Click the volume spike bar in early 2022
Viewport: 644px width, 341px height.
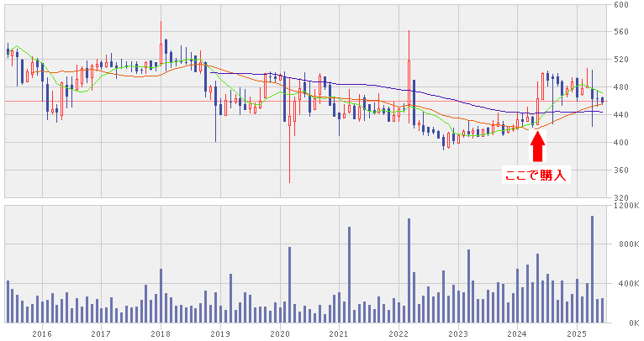[409, 270]
